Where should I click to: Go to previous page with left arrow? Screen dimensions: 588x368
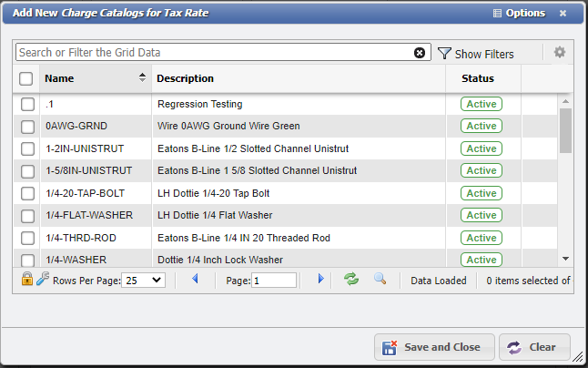click(195, 280)
